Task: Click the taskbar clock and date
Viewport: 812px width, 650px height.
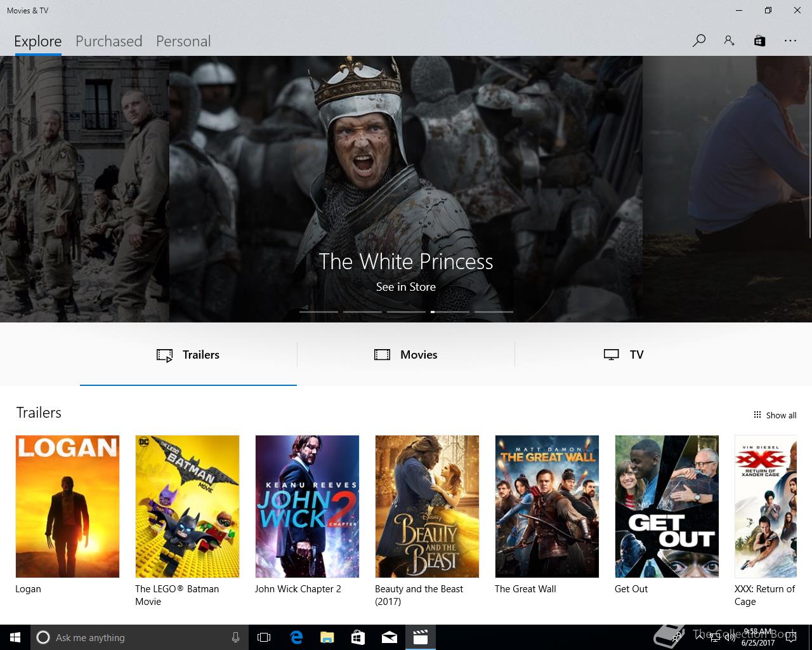Action: point(758,637)
